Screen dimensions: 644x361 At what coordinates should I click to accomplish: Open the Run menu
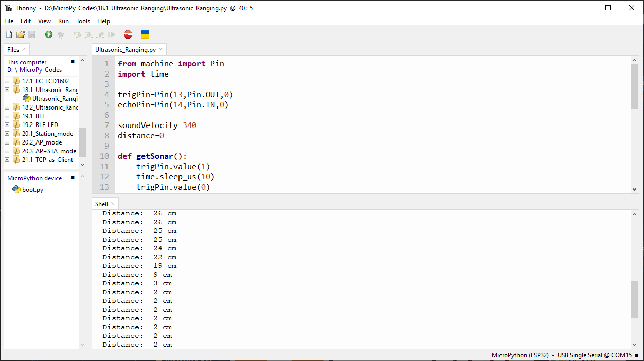tap(63, 21)
